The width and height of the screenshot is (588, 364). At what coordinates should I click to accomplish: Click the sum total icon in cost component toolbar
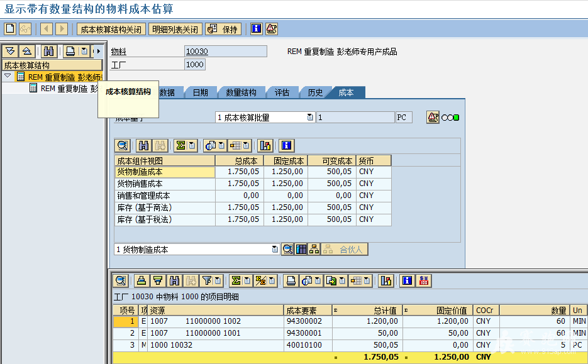(180, 145)
